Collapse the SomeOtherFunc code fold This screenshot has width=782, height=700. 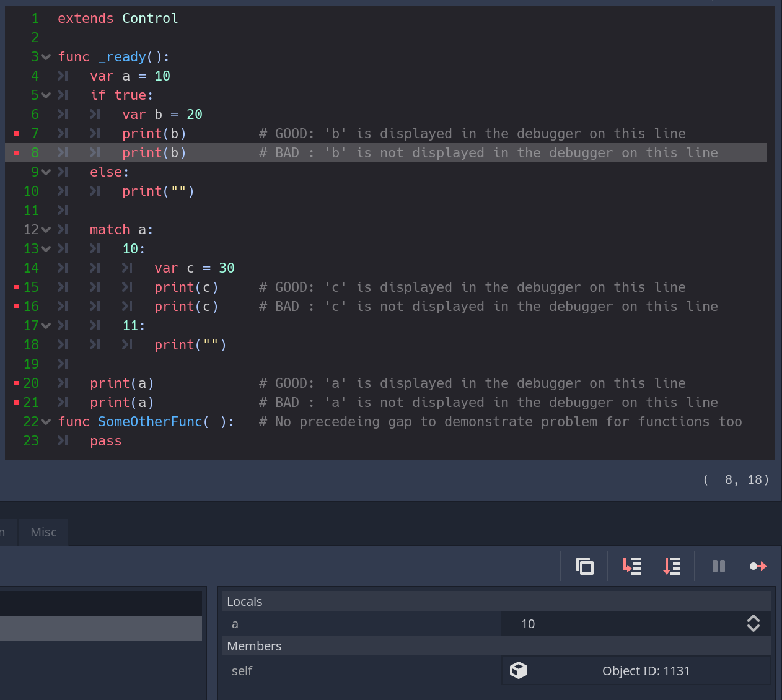coord(46,421)
